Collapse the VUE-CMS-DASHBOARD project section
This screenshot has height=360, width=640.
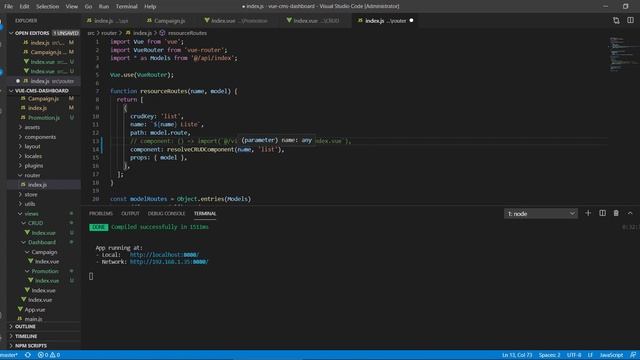point(44,91)
